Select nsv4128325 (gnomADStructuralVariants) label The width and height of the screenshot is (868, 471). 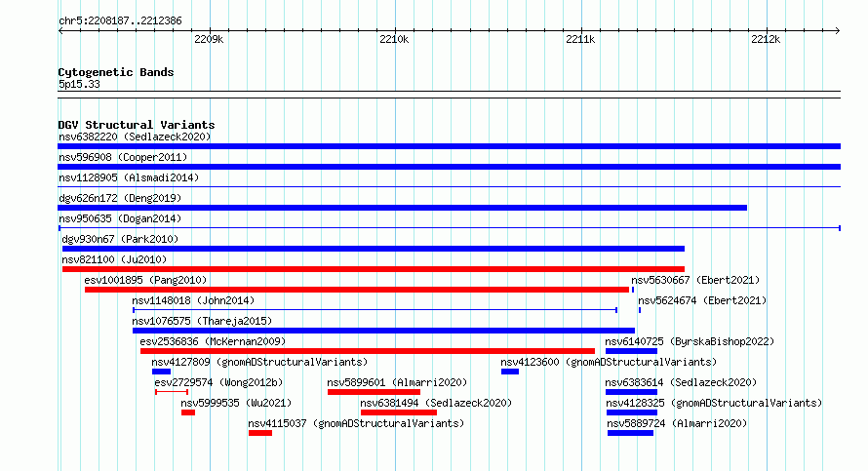click(715, 403)
